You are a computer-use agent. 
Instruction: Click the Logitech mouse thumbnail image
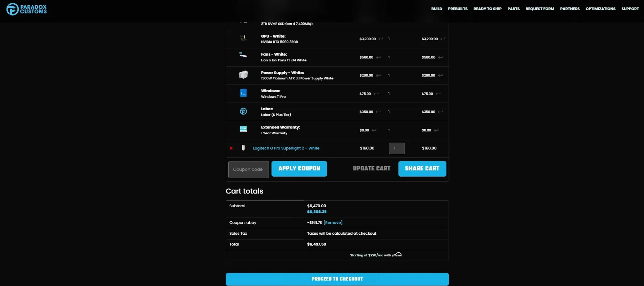tap(243, 148)
